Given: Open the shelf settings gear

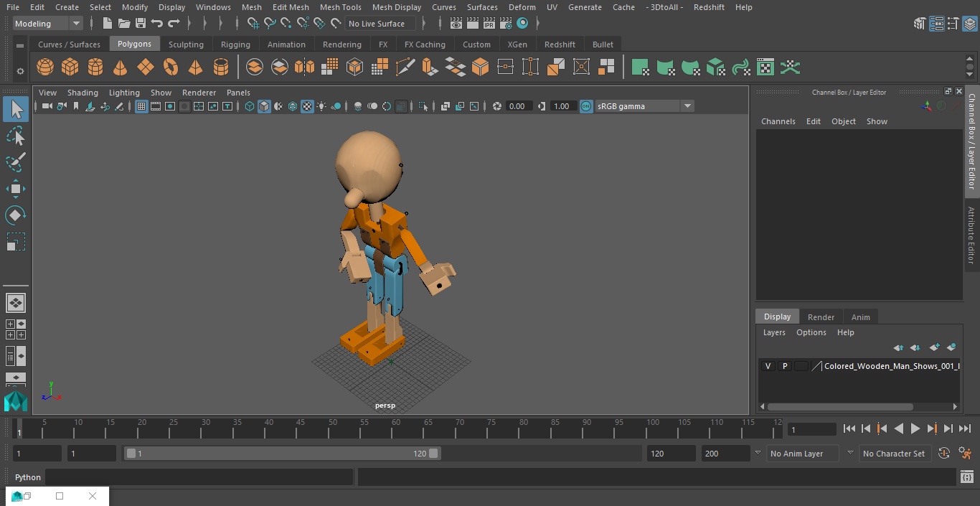Looking at the screenshot, I should 20,71.
